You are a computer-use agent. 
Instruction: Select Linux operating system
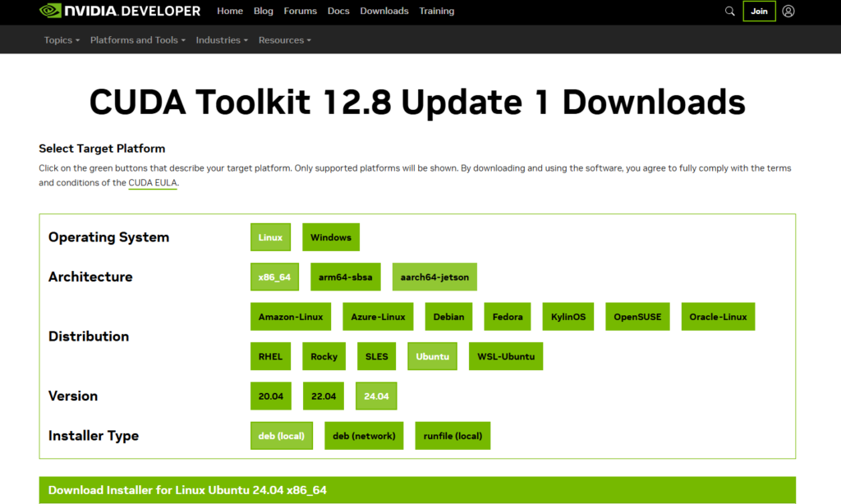coord(270,237)
